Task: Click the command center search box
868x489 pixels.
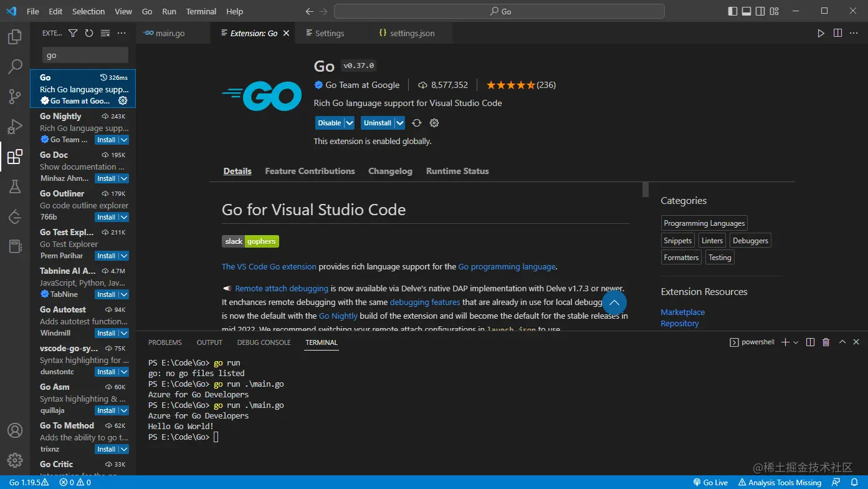Action: pyautogui.click(x=499, y=11)
